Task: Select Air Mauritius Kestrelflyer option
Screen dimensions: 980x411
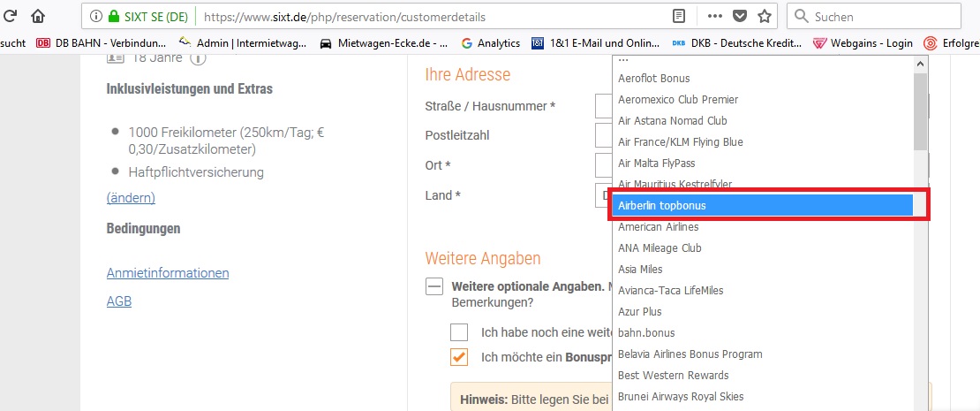Action: pos(762,184)
